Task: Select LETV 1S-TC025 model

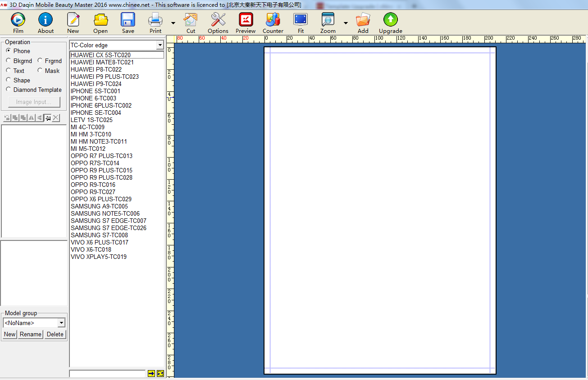Action: (117, 120)
